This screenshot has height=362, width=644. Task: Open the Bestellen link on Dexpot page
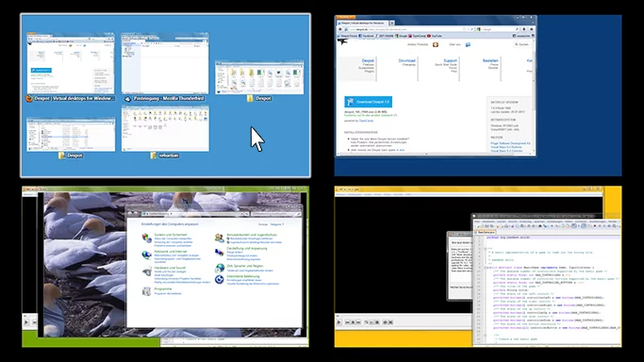(490, 60)
